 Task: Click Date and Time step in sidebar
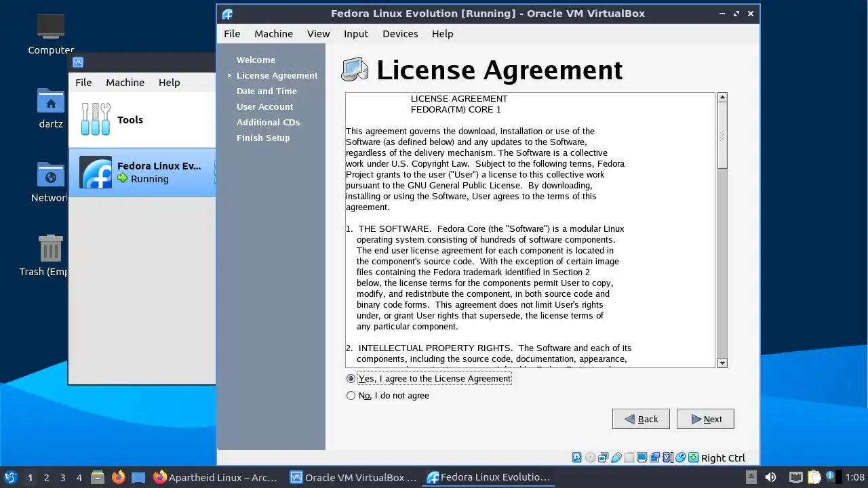tap(267, 91)
